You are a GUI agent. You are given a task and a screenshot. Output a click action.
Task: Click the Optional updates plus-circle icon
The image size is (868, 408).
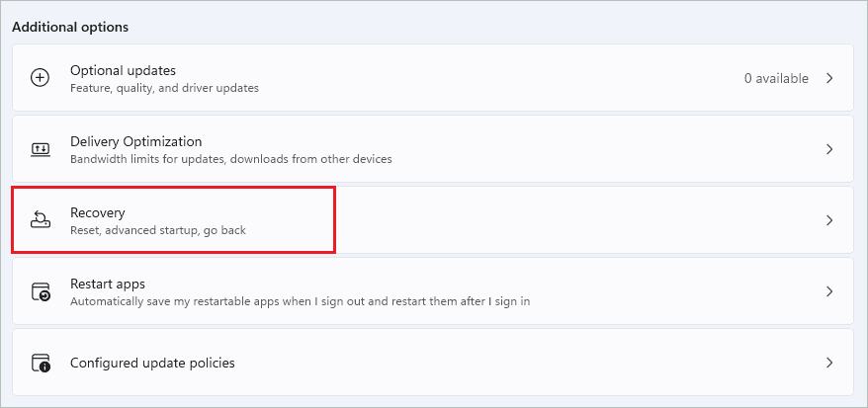click(x=41, y=78)
